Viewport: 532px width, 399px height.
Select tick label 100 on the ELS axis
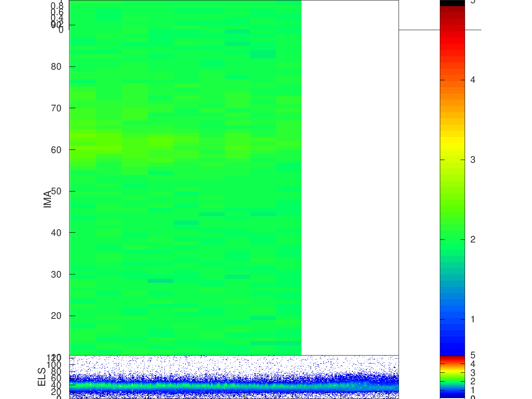pyautogui.click(x=54, y=364)
